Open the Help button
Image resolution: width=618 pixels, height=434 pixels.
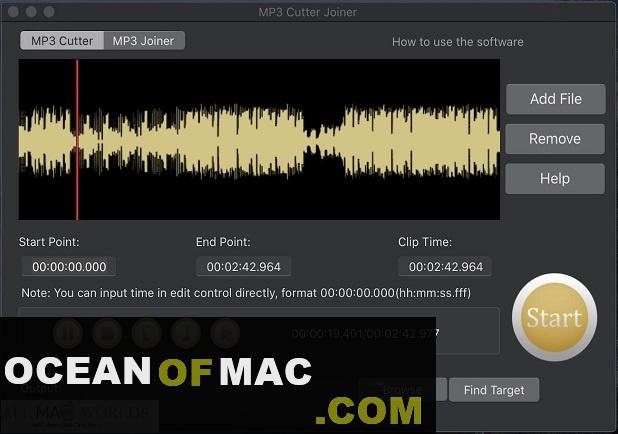pos(555,179)
